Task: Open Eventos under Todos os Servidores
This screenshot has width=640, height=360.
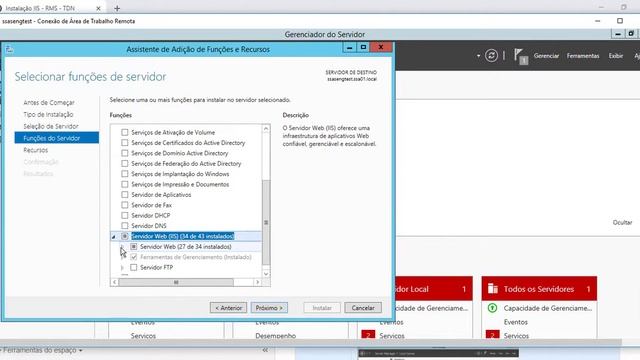Action: 516,322
